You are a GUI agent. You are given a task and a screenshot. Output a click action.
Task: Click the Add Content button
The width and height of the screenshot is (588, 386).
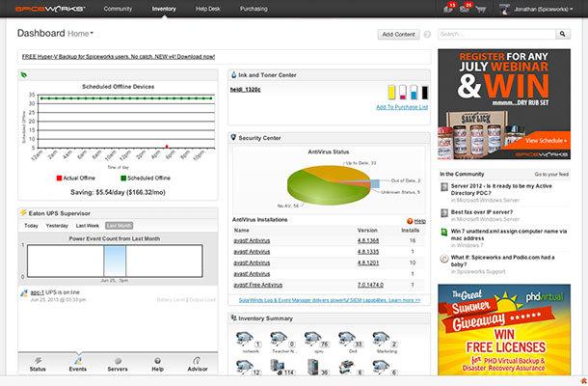pyautogui.click(x=398, y=34)
